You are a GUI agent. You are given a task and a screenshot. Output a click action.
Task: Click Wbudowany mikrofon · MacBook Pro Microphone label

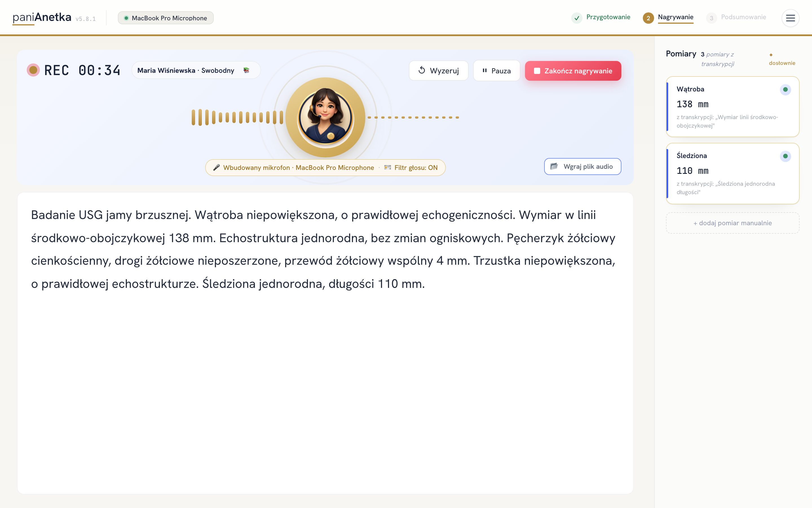point(298,167)
